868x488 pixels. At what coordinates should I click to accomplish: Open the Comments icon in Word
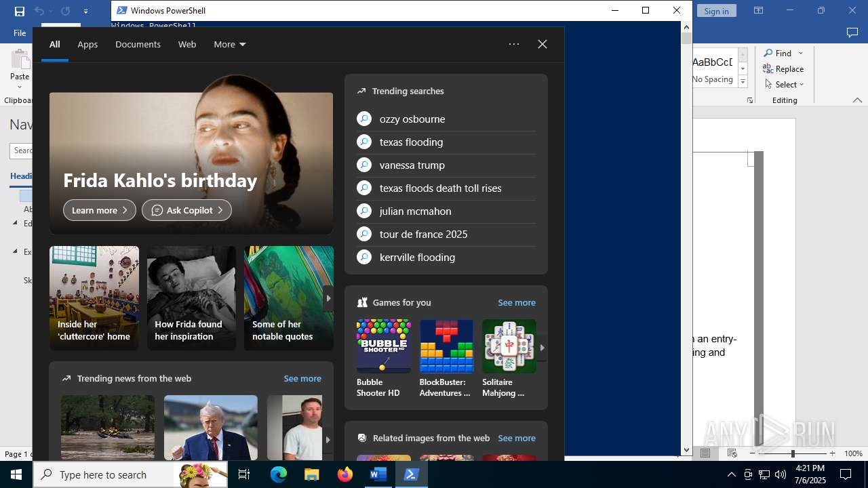(x=852, y=33)
